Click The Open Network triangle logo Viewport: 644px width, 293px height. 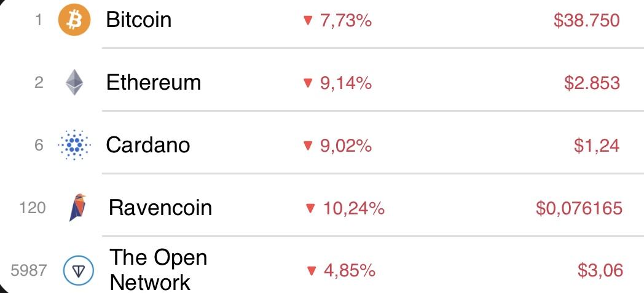click(79, 270)
